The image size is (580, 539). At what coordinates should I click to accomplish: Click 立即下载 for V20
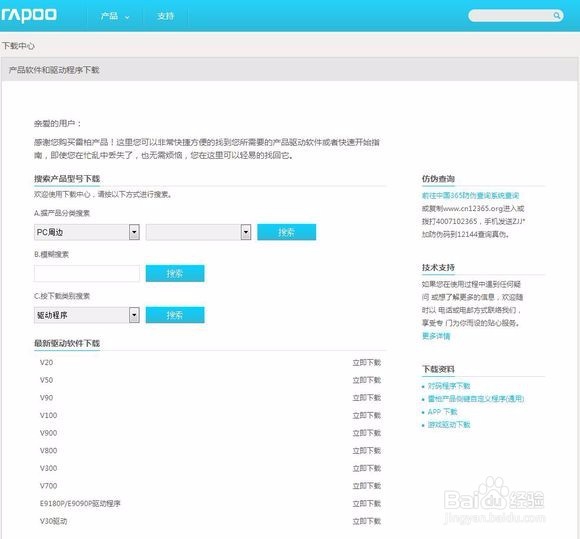pyautogui.click(x=367, y=363)
